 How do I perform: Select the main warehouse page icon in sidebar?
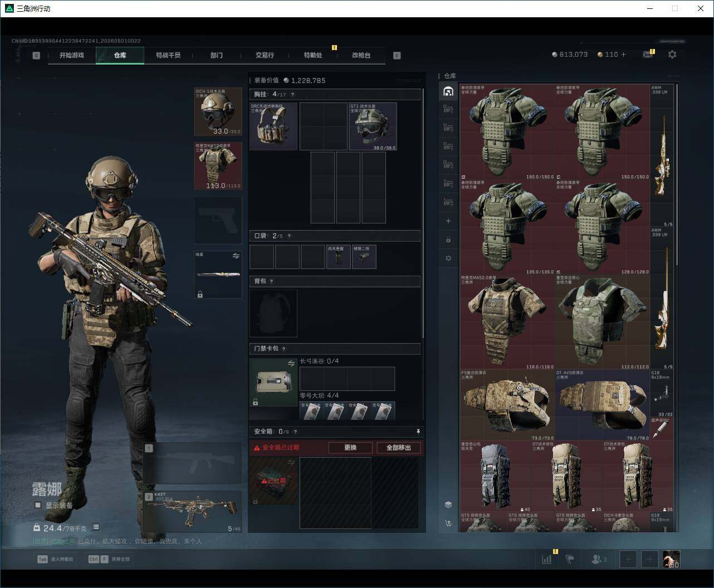[448, 91]
